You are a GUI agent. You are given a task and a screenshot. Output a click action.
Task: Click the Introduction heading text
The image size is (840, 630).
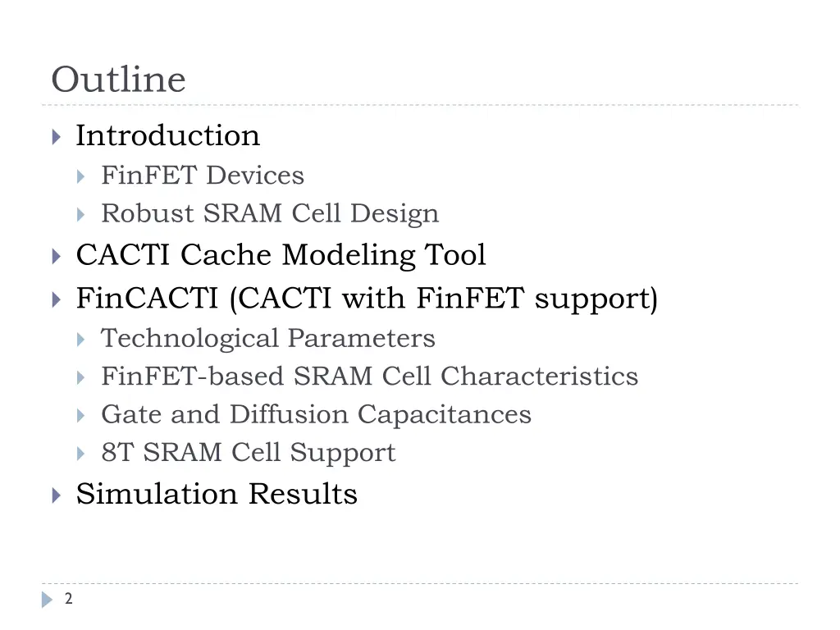[167, 135]
